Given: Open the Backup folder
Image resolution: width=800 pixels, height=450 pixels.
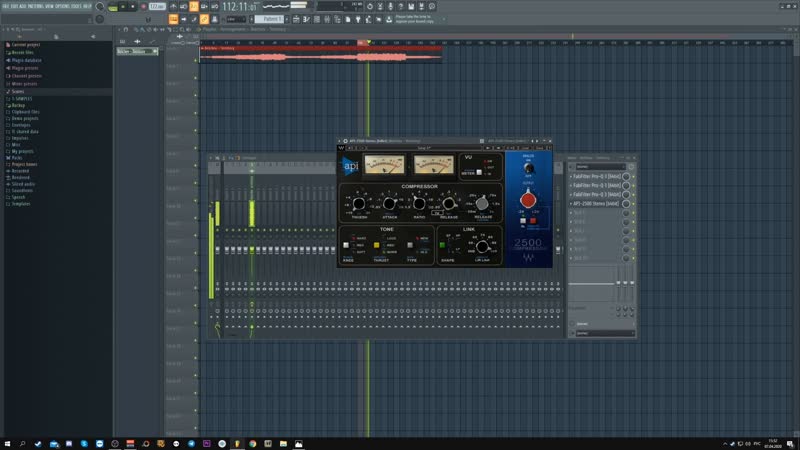Looking at the screenshot, I should pyautogui.click(x=16, y=105).
